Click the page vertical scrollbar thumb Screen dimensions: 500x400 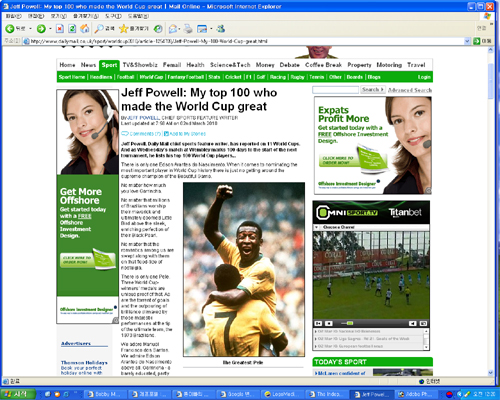pyautogui.click(x=490, y=80)
